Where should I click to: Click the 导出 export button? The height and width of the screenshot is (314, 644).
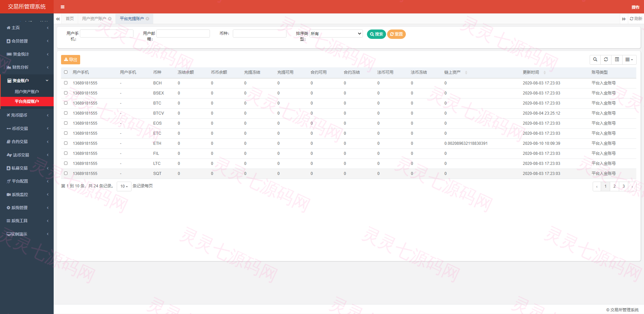coord(70,60)
